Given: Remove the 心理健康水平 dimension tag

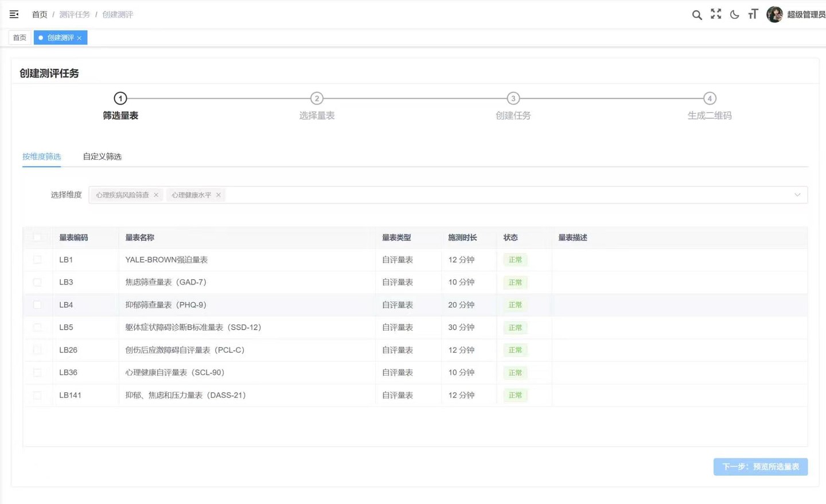Looking at the screenshot, I should point(219,195).
